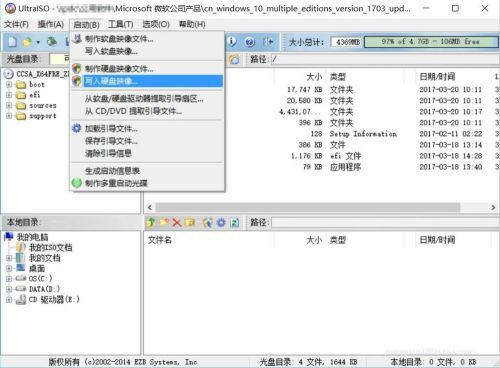Click the local 路径 input field
500x368 pixels.
click(385, 222)
